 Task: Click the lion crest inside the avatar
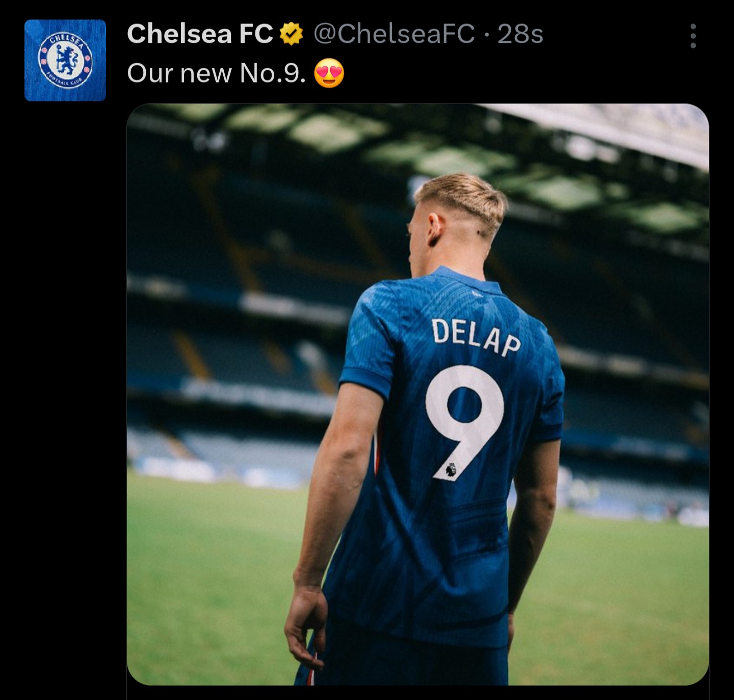(x=65, y=60)
